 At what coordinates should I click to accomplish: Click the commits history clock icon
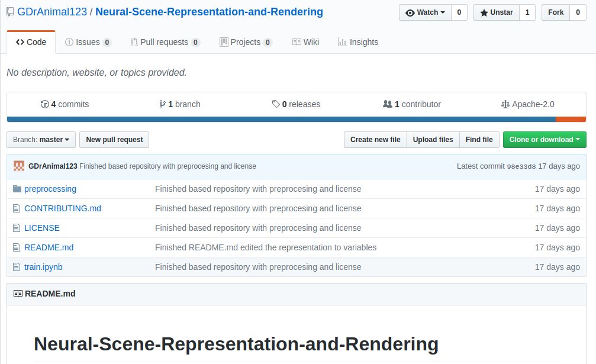[x=44, y=104]
